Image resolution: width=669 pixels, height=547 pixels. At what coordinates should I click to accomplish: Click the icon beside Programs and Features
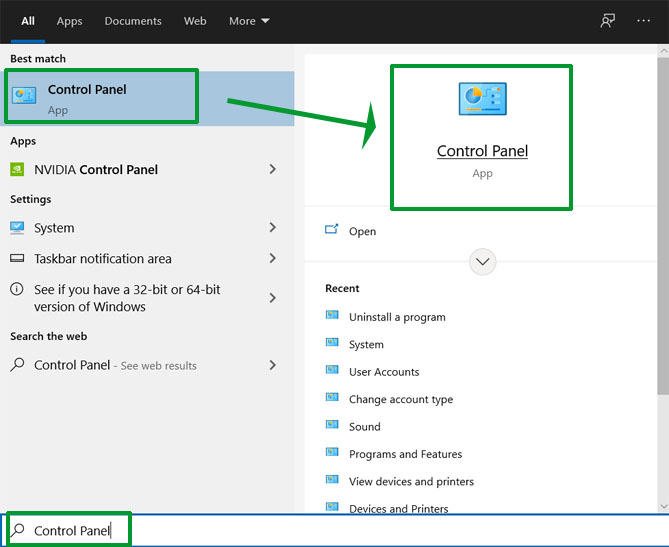click(x=332, y=452)
